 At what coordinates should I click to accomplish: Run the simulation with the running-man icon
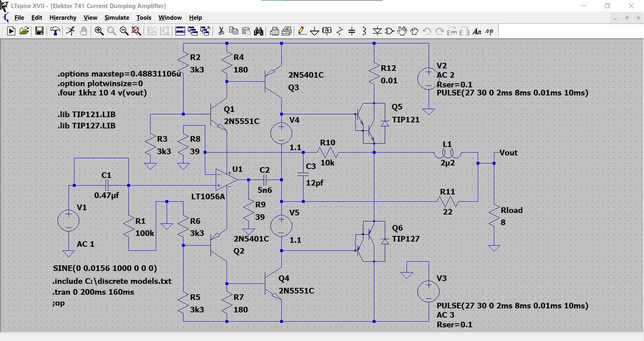click(70, 31)
